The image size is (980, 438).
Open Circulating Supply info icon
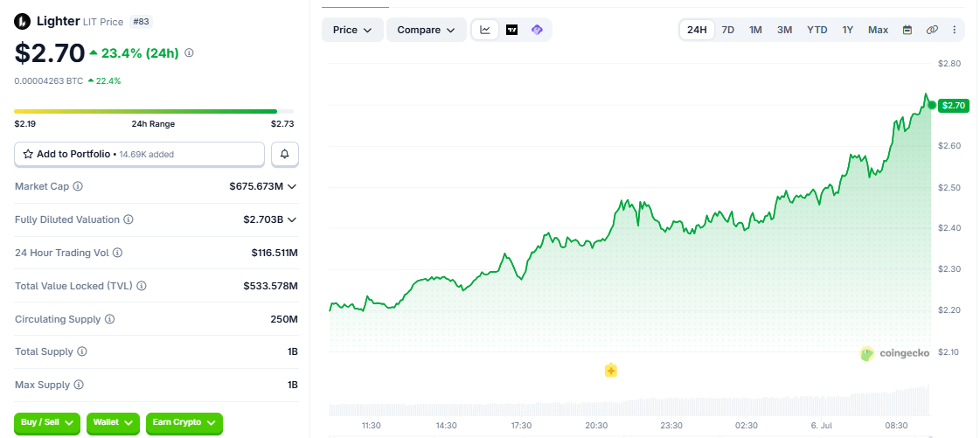[x=110, y=318]
